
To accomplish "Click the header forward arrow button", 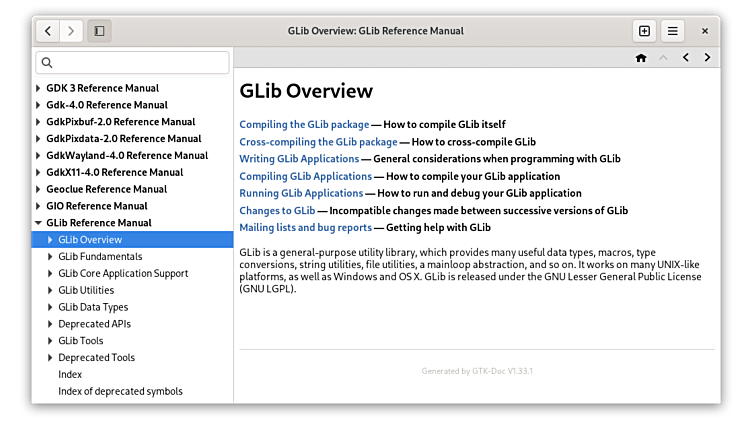I will point(71,31).
